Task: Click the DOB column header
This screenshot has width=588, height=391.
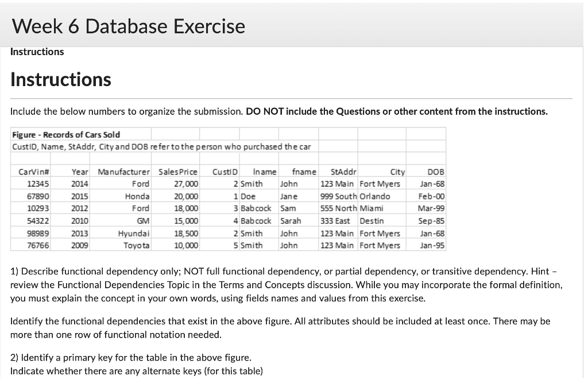Action: click(x=436, y=172)
